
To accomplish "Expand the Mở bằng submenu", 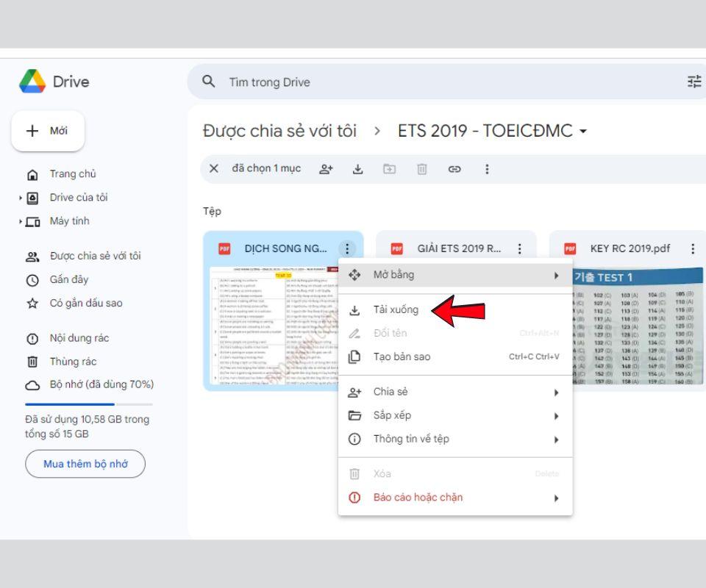I will click(x=454, y=275).
